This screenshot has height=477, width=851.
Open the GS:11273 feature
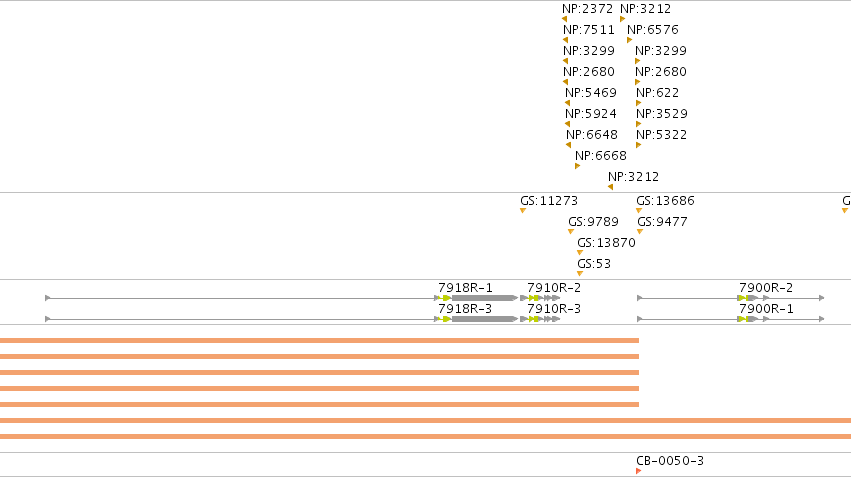[x=549, y=201]
